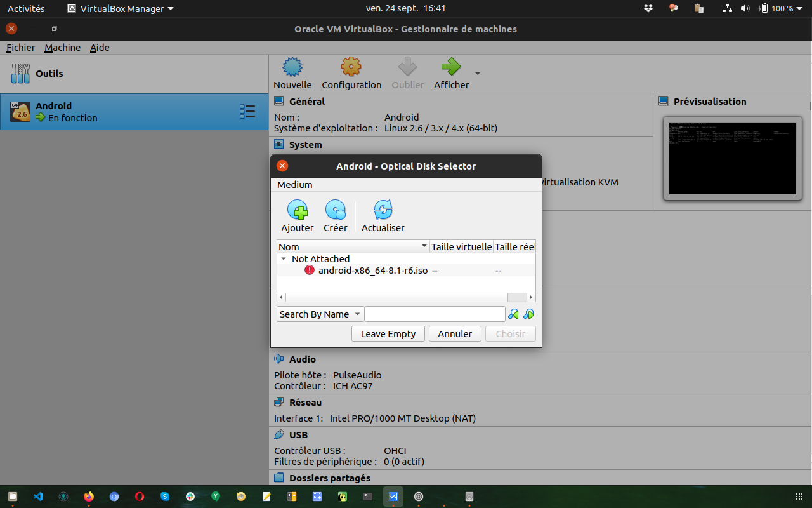Click the clipboard tray icon

[698, 8]
